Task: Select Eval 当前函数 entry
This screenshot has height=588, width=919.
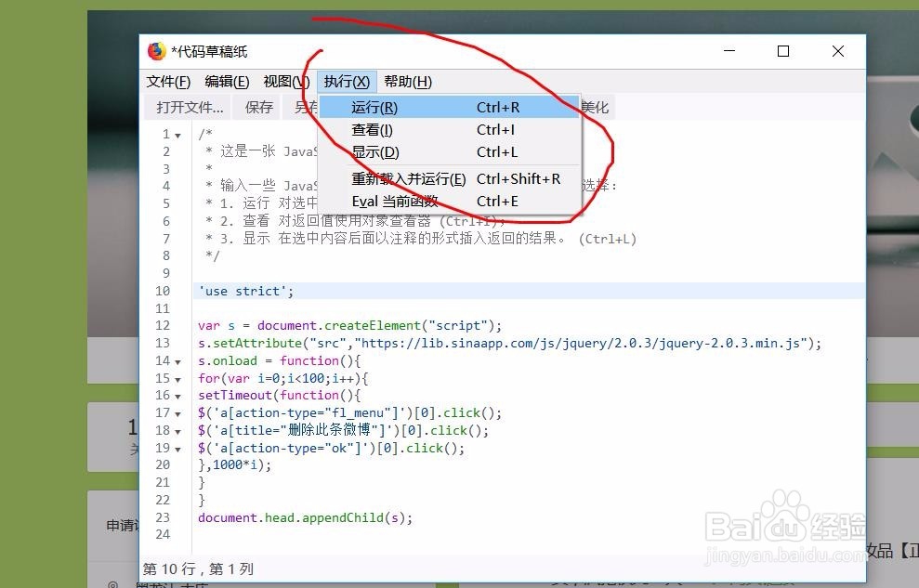Action: tap(450, 201)
